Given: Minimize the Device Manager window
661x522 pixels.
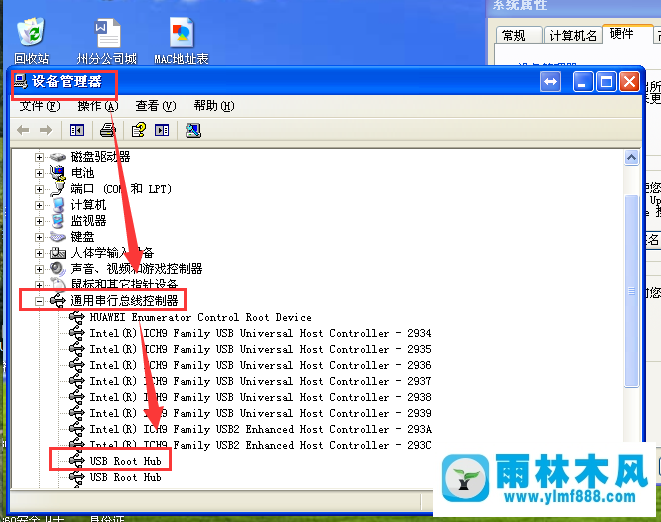Looking at the screenshot, I should click(x=583, y=82).
